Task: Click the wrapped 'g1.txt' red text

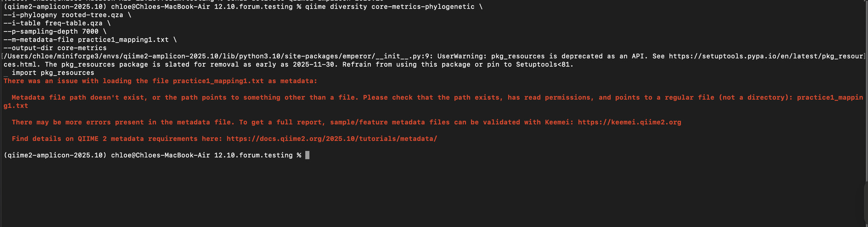Action: (x=16, y=106)
